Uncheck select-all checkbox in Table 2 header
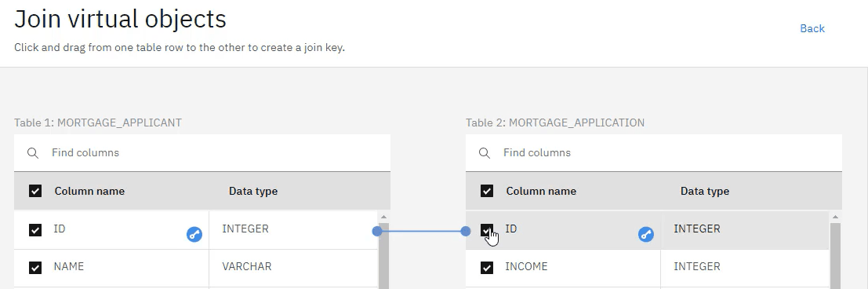The width and height of the screenshot is (868, 289). click(487, 191)
